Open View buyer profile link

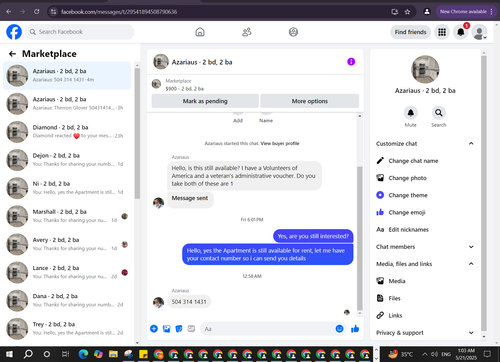[x=280, y=143]
